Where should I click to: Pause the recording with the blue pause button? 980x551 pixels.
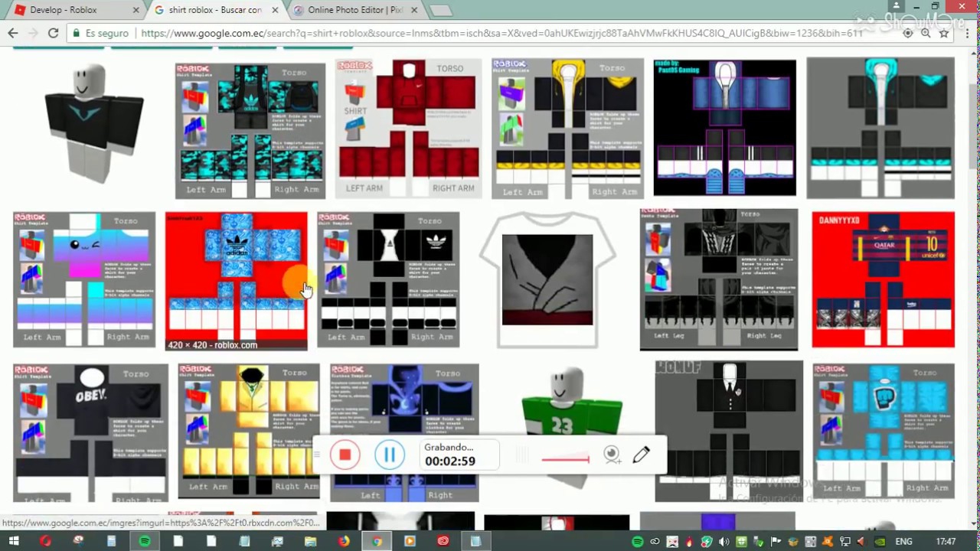[x=389, y=455]
